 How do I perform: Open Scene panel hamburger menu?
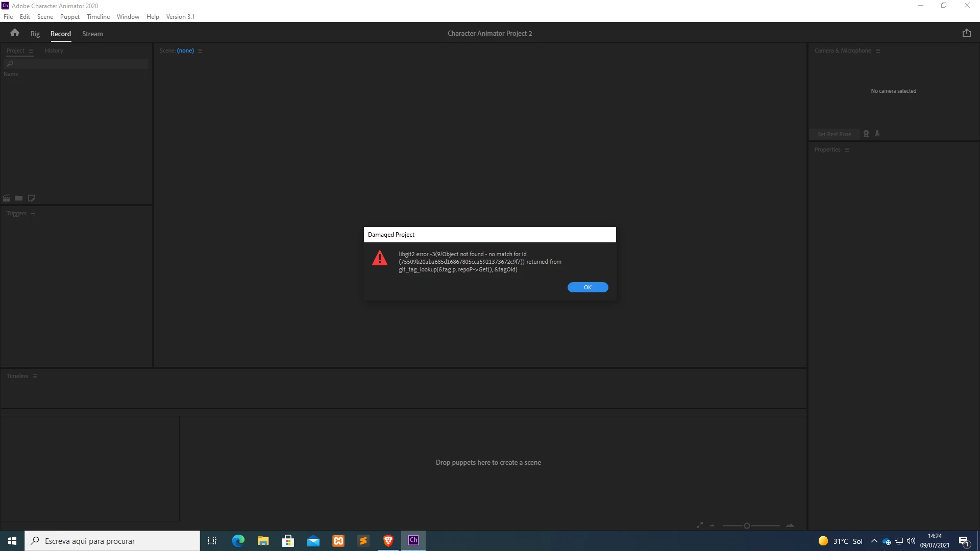[x=200, y=51]
